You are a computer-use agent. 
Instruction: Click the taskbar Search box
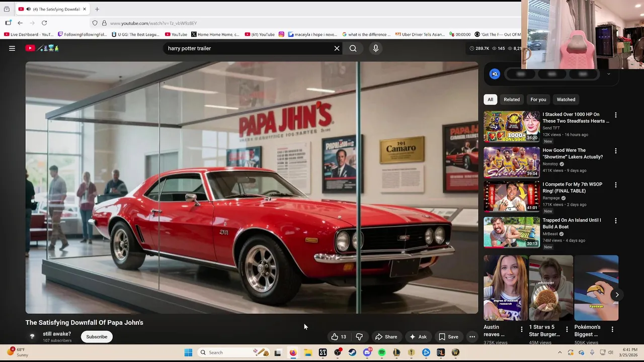tap(234, 352)
